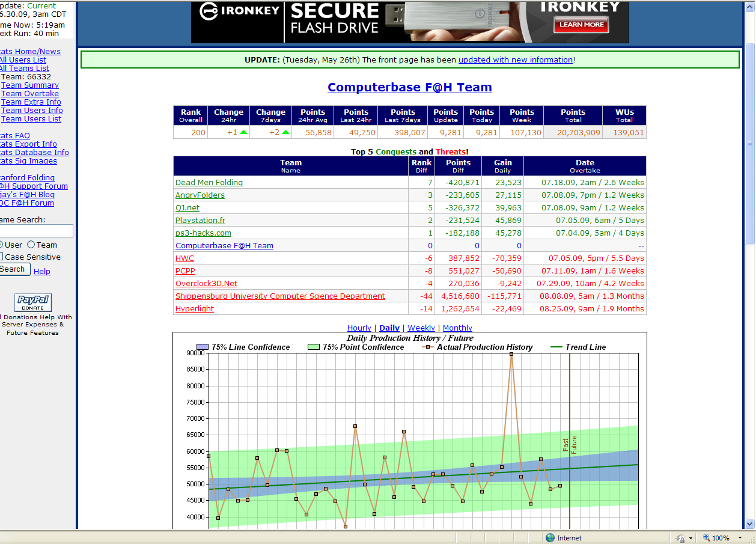This screenshot has height=544, width=756.
Task: Click the PayPal Donate button
Action: point(33,302)
